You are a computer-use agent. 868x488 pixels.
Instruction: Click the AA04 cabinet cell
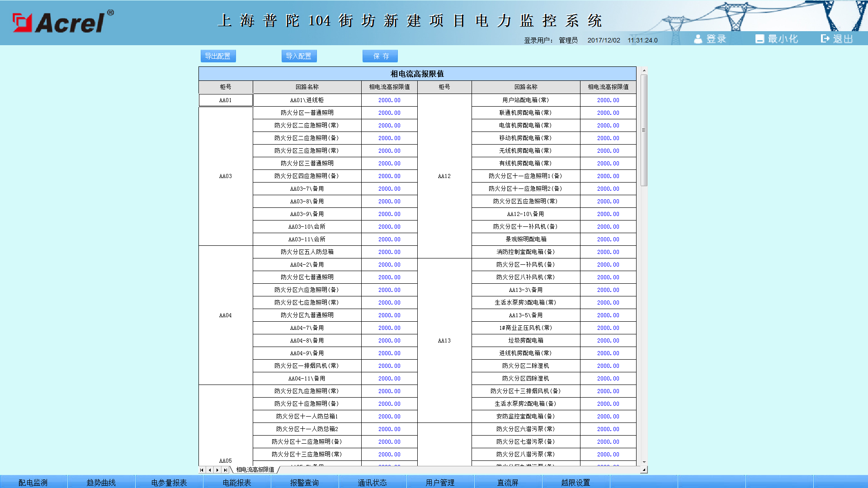point(226,315)
